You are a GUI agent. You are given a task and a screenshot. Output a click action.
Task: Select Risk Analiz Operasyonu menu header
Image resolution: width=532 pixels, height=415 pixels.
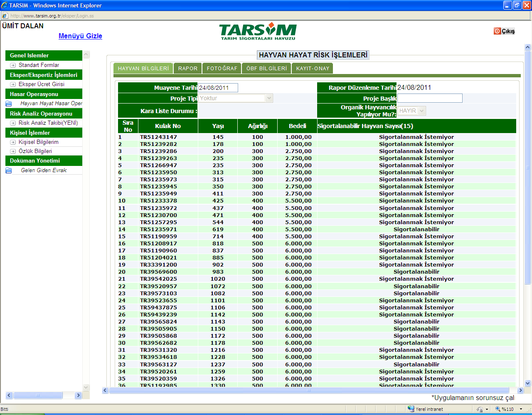tap(44, 114)
